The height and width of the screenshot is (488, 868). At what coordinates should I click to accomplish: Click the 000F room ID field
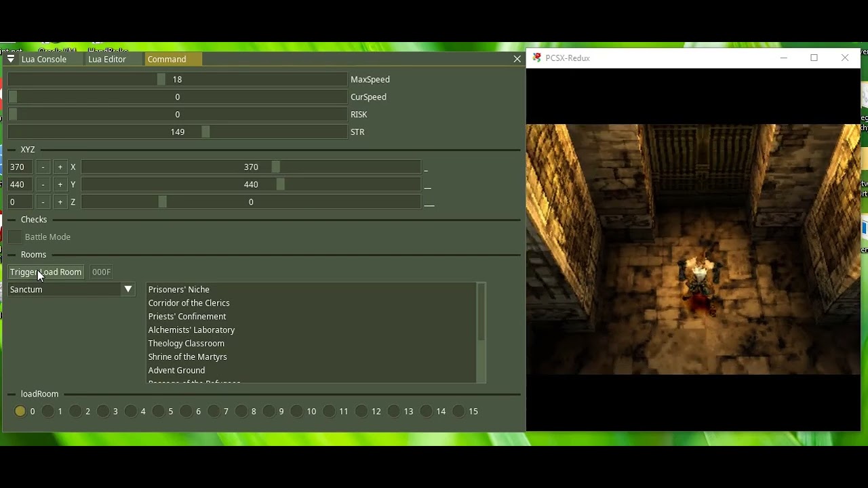(x=101, y=272)
